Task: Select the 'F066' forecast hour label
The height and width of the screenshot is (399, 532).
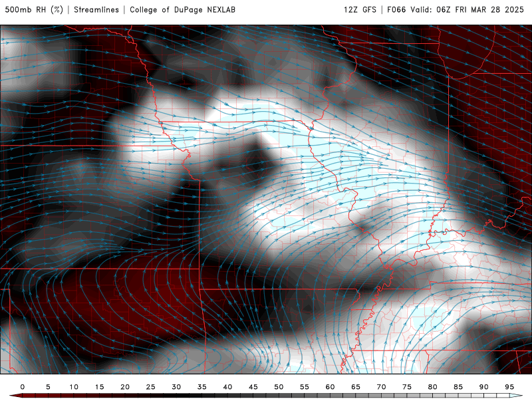Action: [x=396, y=9]
